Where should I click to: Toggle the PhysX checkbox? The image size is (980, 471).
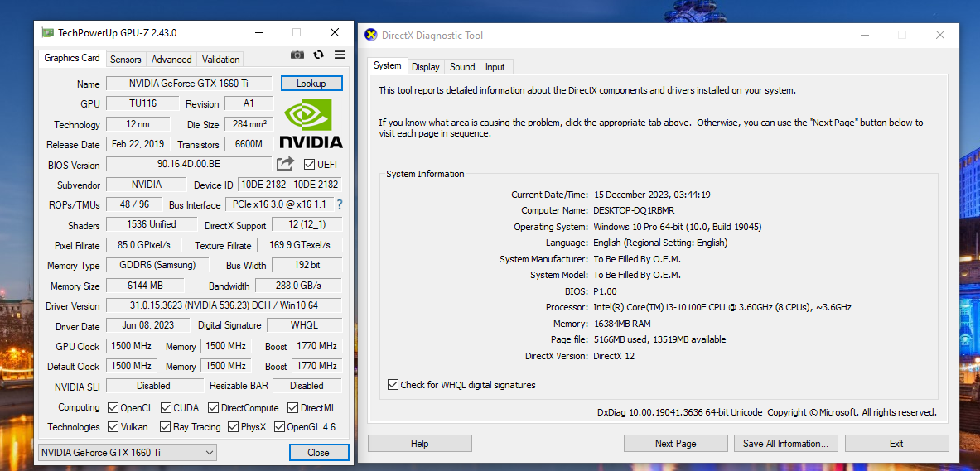(x=233, y=427)
